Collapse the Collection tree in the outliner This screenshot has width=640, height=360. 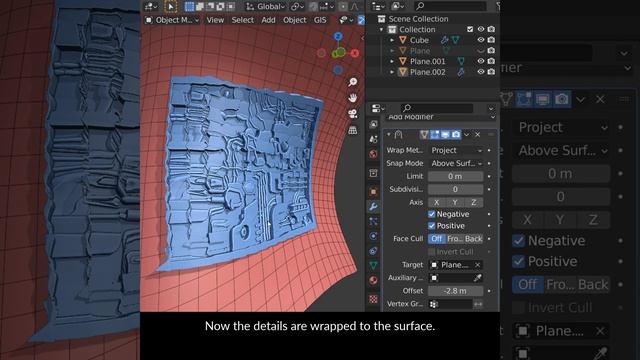pos(382,29)
